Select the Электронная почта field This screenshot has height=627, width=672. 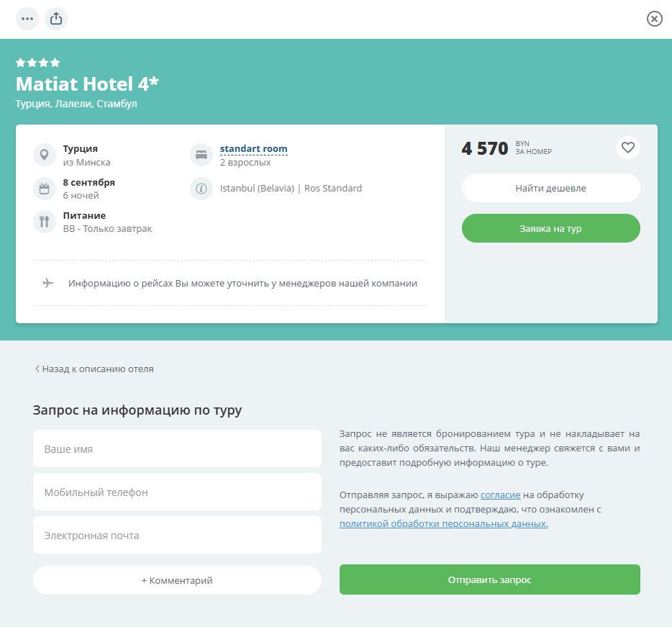click(177, 536)
